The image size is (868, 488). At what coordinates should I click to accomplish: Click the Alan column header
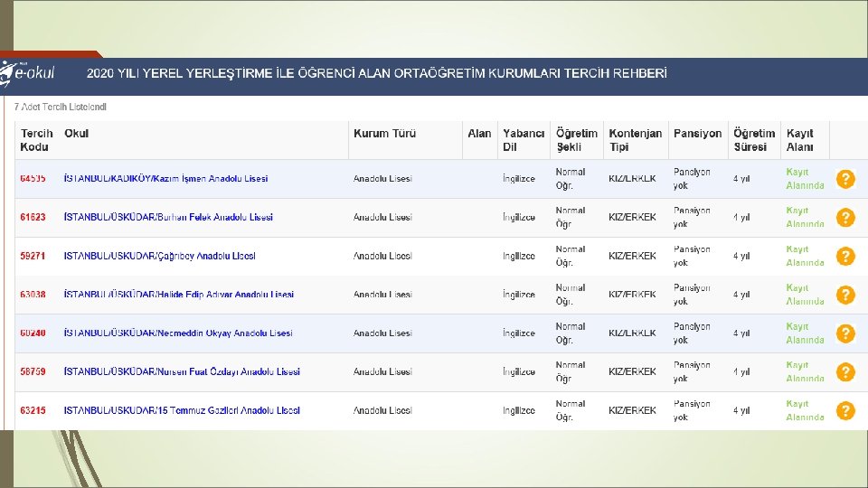coord(479,134)
